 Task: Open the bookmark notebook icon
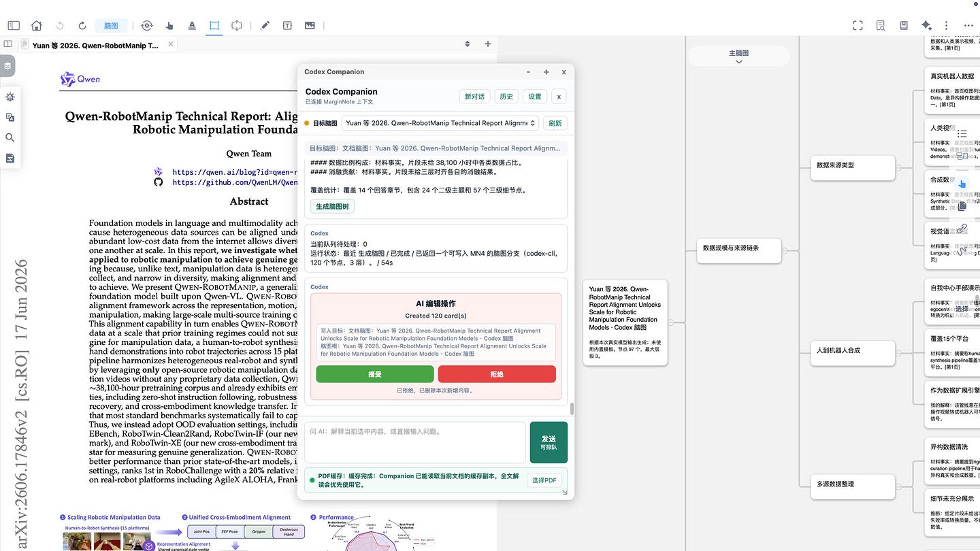pos(904,25)
